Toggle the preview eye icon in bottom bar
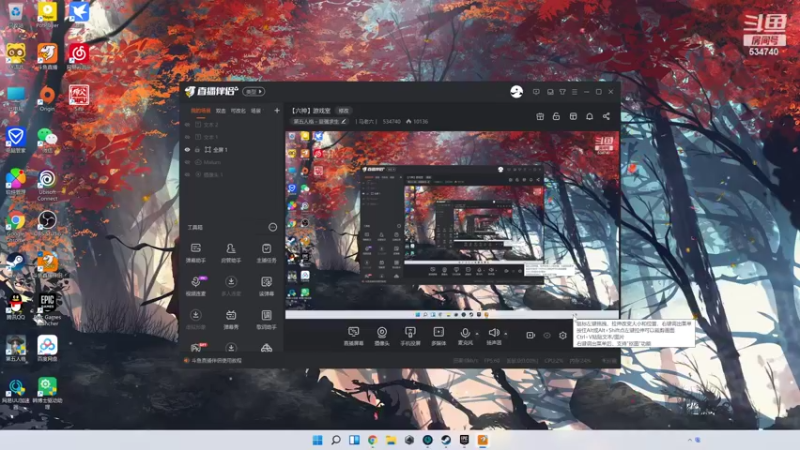The height and width of the screenshot is (450, 800). [546, 335]
